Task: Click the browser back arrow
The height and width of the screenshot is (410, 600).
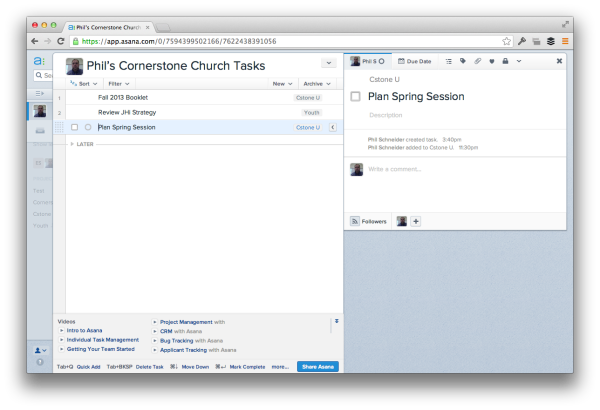Action: pos(35,41)
